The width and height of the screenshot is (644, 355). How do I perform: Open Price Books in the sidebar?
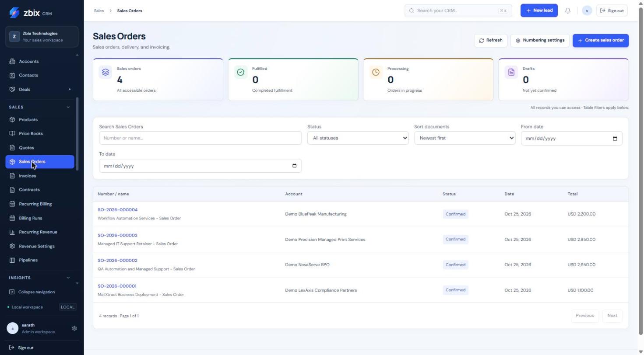click(40, 134)
